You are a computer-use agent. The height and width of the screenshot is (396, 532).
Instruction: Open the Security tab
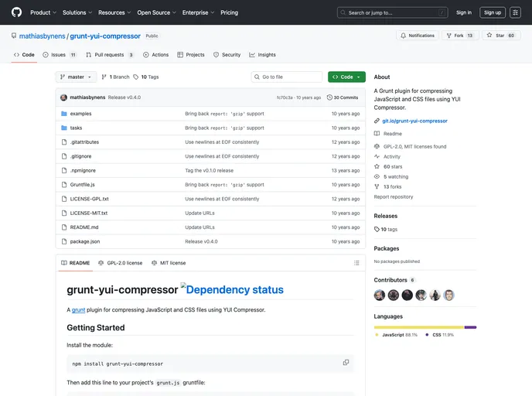click(227, 55)
